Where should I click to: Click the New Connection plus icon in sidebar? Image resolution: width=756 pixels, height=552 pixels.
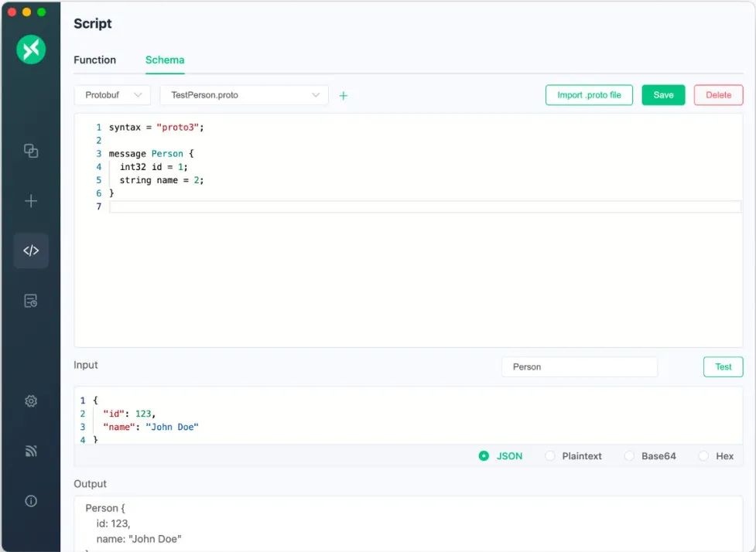[31, 201]
